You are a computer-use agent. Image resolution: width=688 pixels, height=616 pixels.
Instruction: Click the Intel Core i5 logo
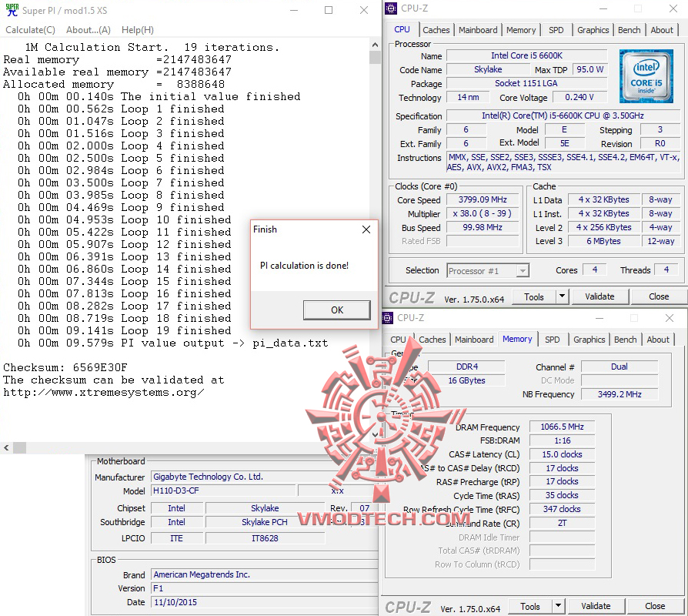[646, 76]
